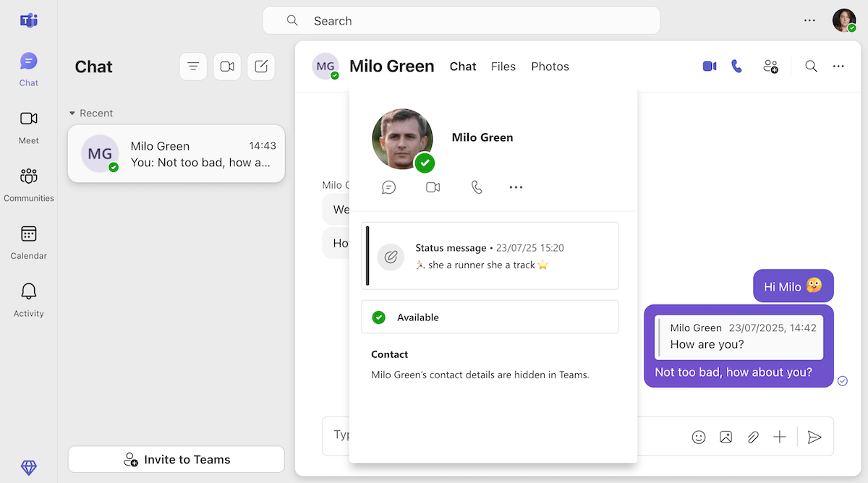This screenshot has height=483, width=868.
Task: Open more chat options in header
Action: point(838,66)
